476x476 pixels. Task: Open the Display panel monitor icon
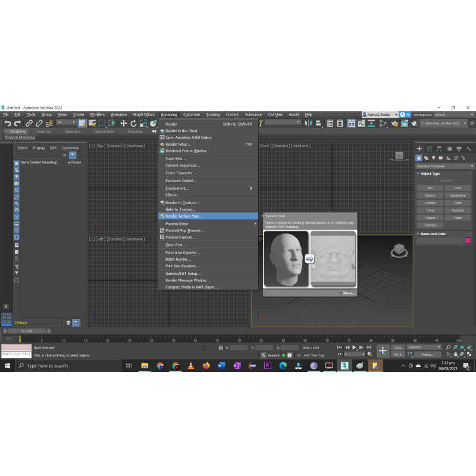[459, 149]
